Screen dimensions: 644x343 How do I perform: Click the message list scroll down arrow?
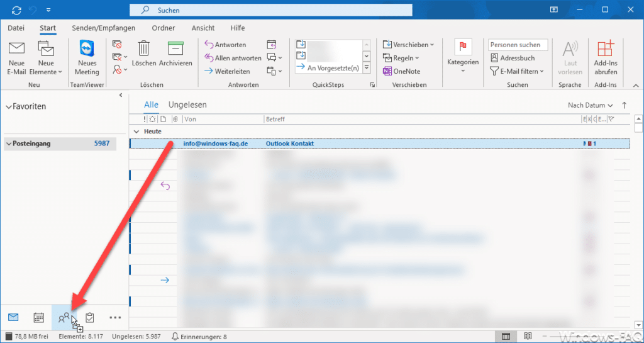point(638,324)
